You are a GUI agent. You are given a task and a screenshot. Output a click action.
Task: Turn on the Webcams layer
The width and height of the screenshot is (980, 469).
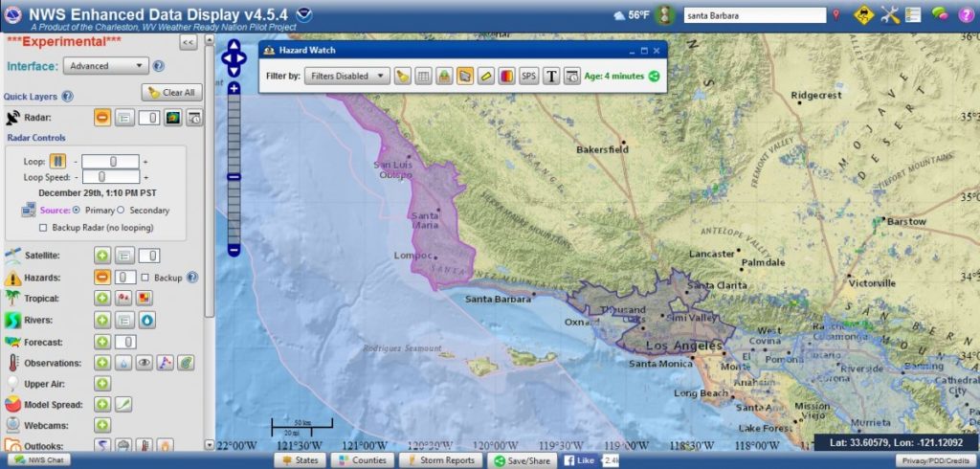pyautogui.click(x=102, y=425)
